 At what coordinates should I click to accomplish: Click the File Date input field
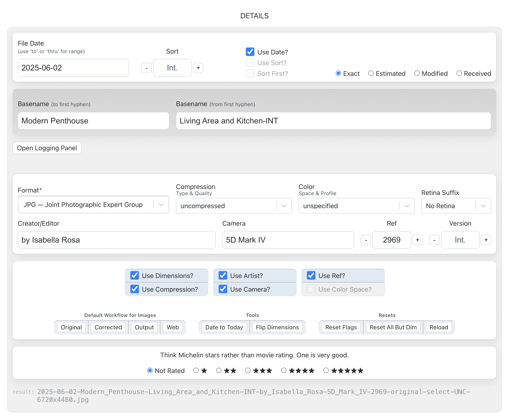pos(73,68)
